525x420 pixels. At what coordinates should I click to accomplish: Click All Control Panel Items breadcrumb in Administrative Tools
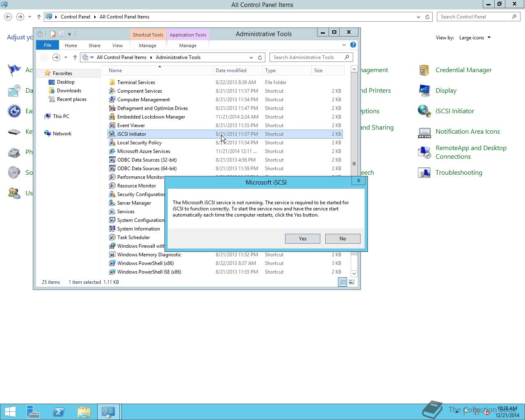(121, 57)
